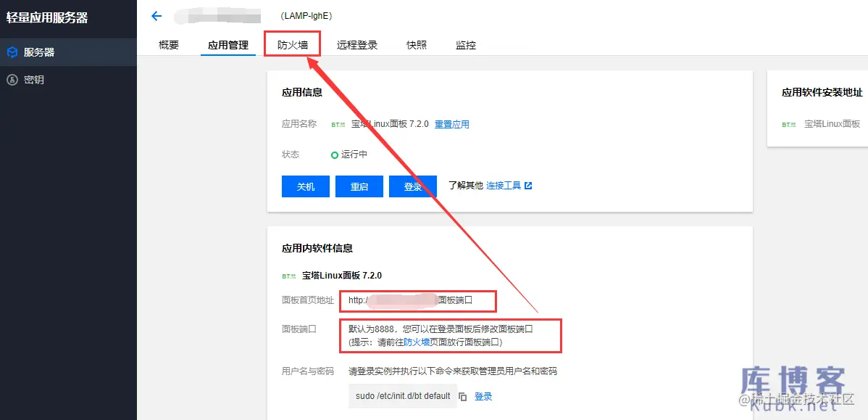Open the 监控 tab
The image size is (868, 420).
pos(466,46)
